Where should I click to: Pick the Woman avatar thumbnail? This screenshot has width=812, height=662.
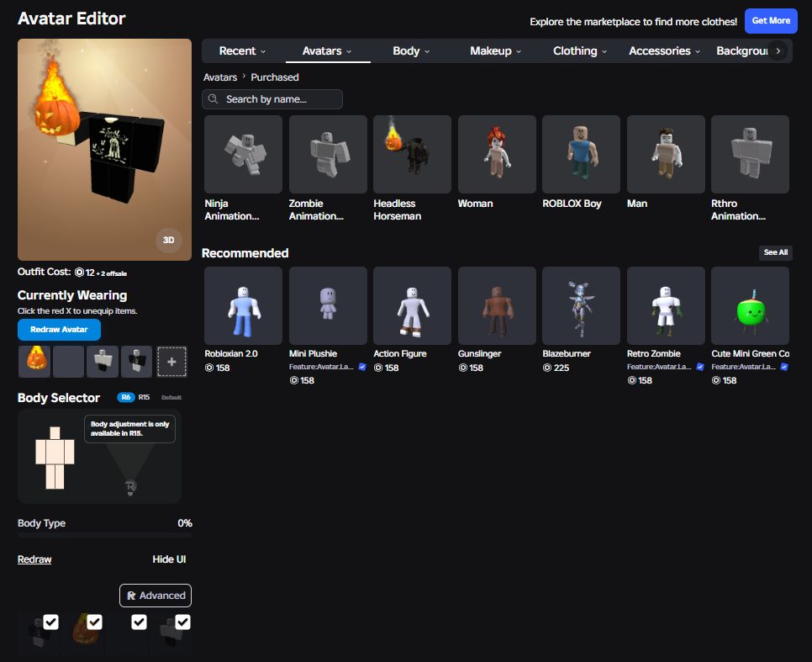tap(497, 154)
